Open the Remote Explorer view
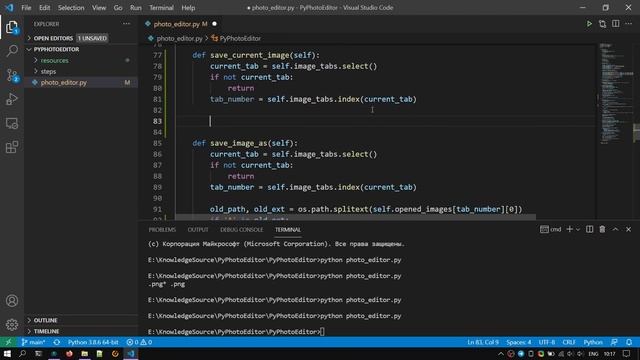The height and width of the screenshot is (360, 640). (12, 123)
